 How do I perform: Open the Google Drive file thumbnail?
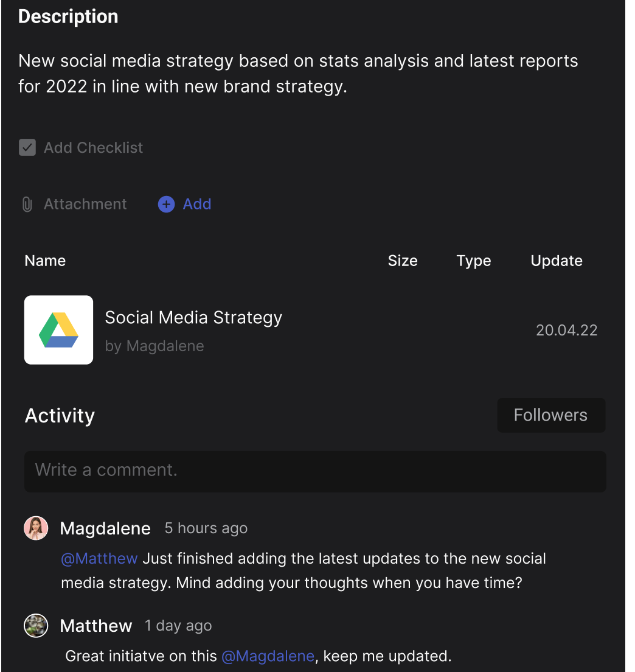[59, 330]
